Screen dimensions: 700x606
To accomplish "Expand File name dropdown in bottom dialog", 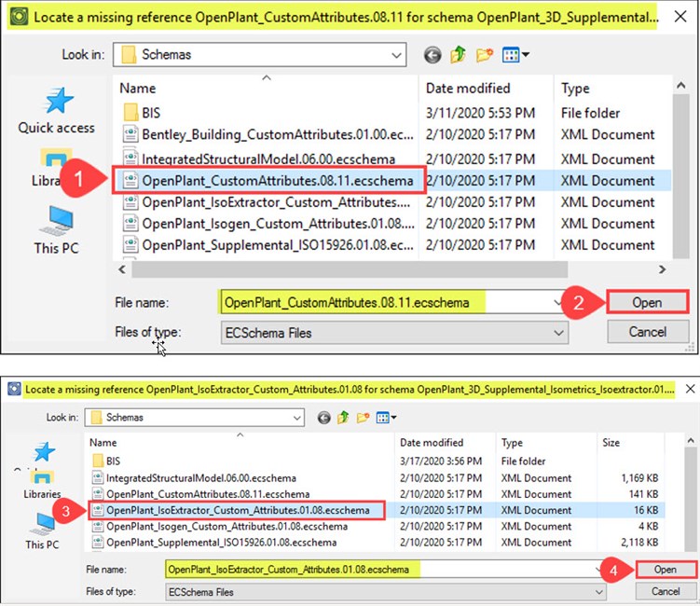I will click(x=597, y=570).
